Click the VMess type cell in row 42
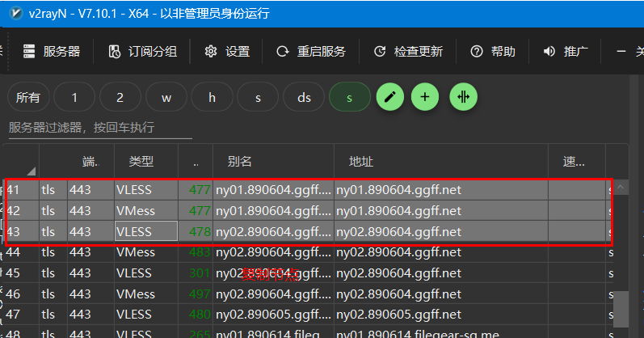This screenshot has height=338, width=644. (x=146, y=210)
